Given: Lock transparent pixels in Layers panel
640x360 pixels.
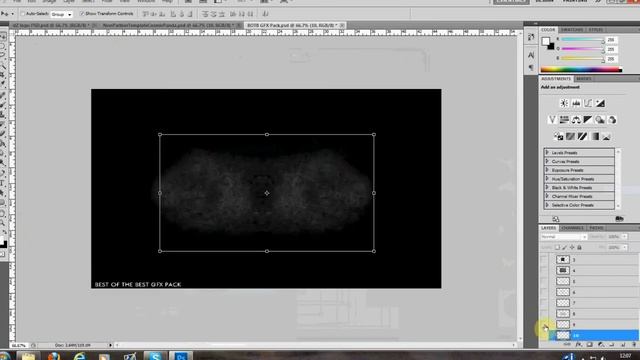Looking at the screenshot, I should [557, 247].
